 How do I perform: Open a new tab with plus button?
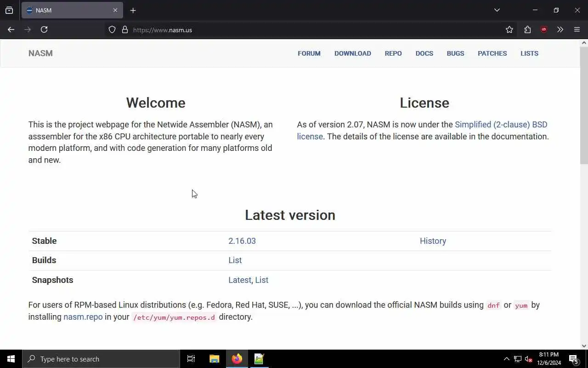[133, 10]
